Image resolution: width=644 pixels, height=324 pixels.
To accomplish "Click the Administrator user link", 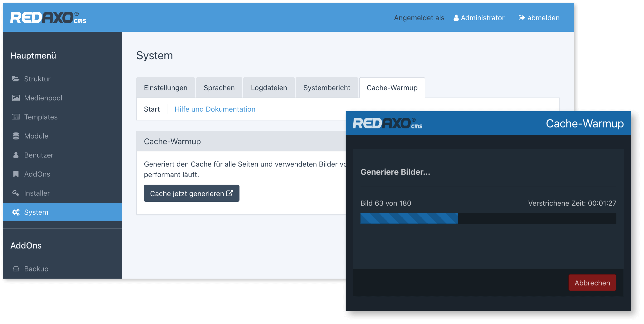I will pyautogui.click(x=479, y=18).
